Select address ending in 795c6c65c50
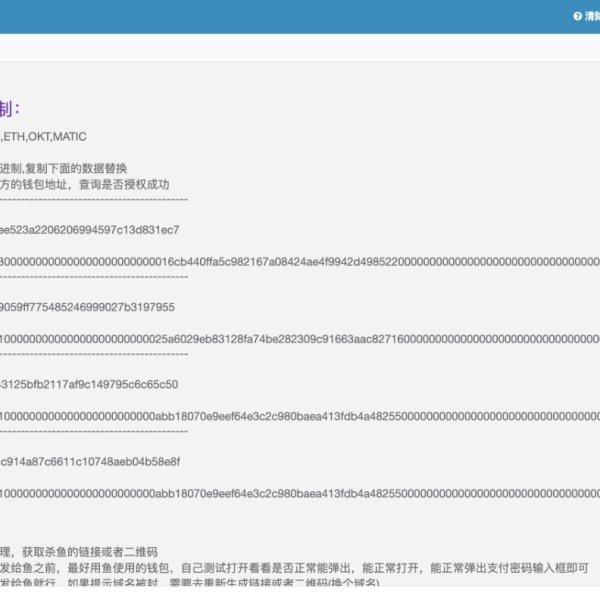This screenshot has height=600, width=600. tap(89, 384)
